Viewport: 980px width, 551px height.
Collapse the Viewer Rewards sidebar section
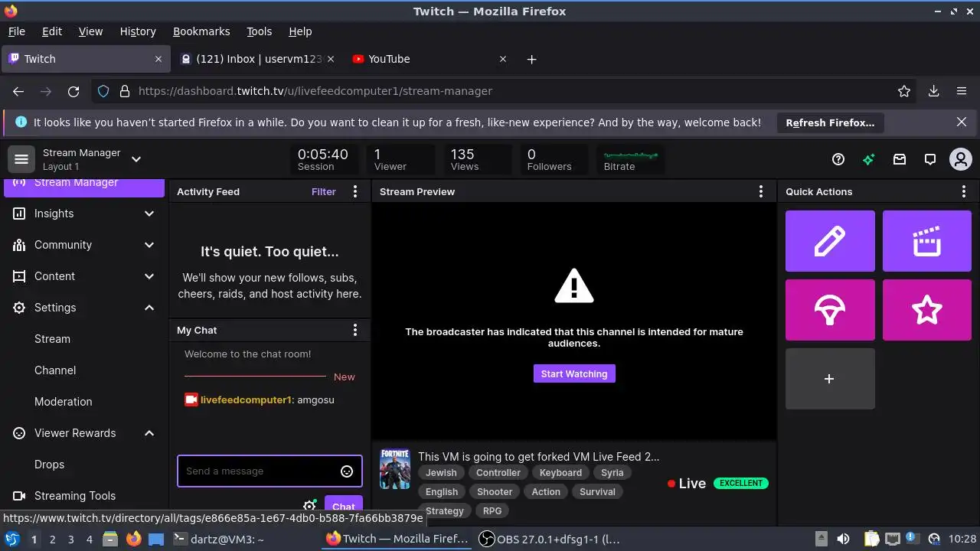pos(84,433)
